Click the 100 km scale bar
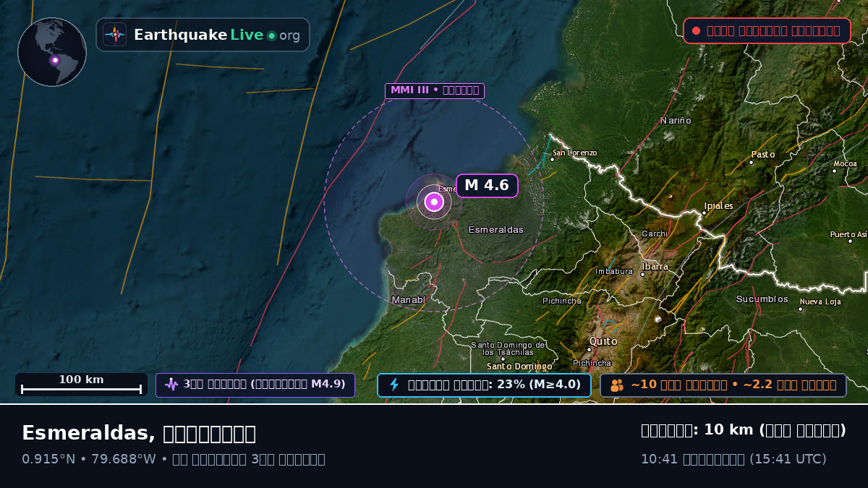868x488 pixels. point(81,385)
